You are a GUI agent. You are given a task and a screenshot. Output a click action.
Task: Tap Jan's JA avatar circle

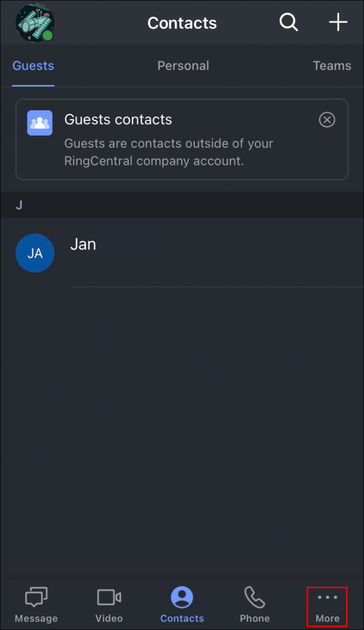click(x=35, y=253)
